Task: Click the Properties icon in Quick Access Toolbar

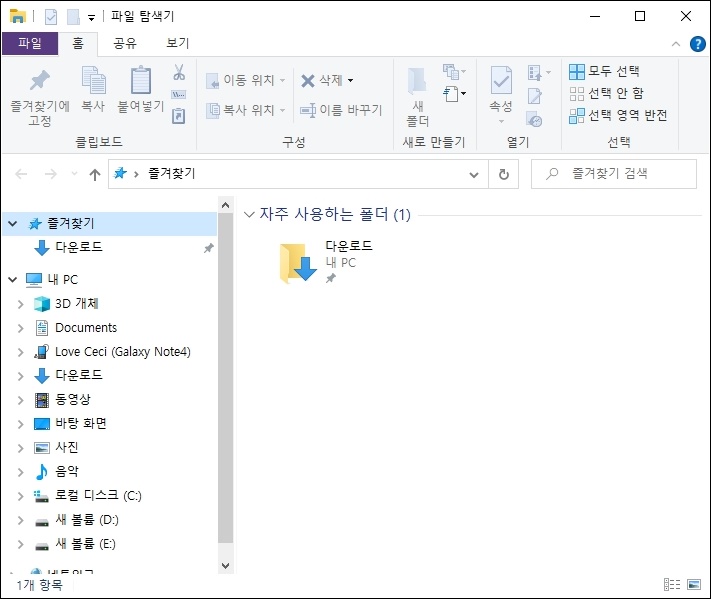Action: click(51, 17)
